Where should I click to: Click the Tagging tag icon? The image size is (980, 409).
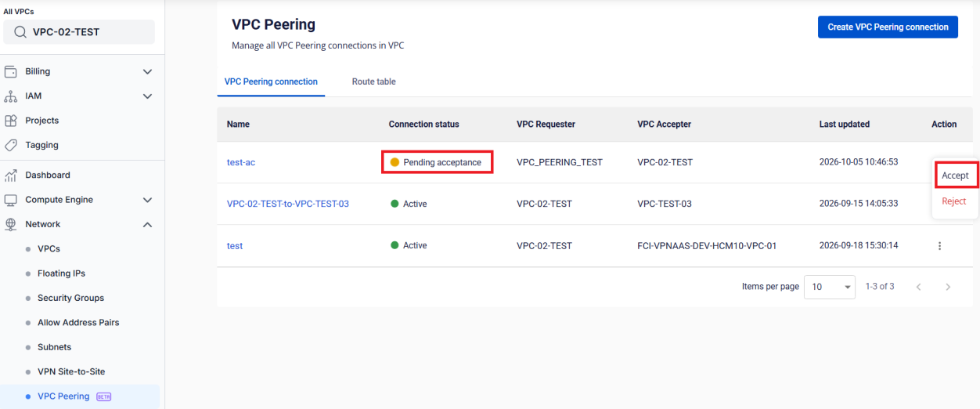(11, 145)
